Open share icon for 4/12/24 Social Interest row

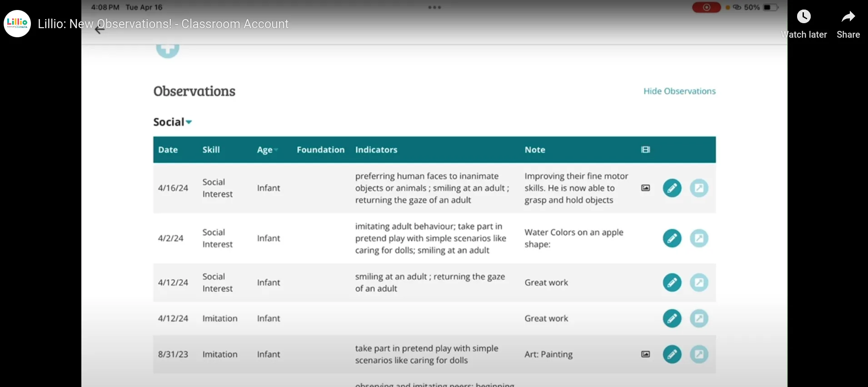[699, 283]
